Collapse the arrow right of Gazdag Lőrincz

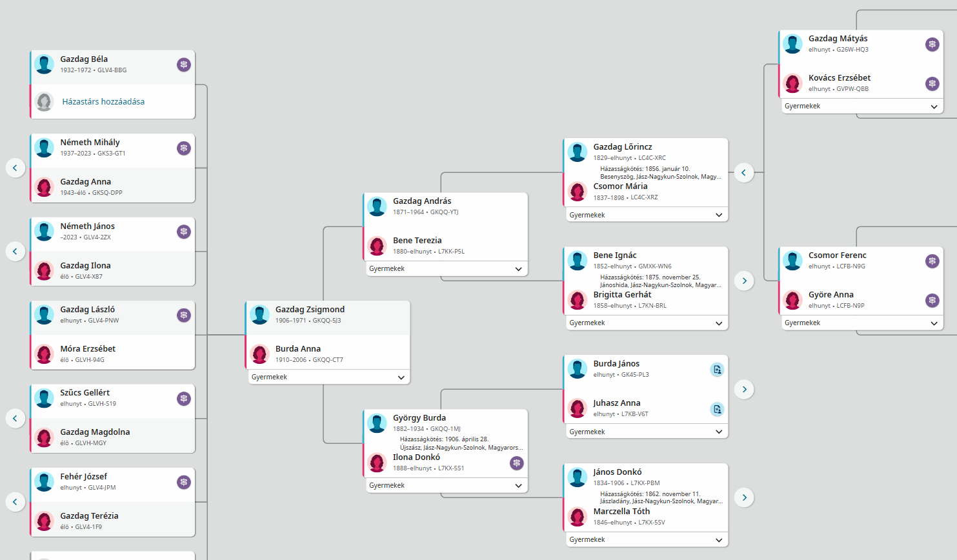(744, 173)
